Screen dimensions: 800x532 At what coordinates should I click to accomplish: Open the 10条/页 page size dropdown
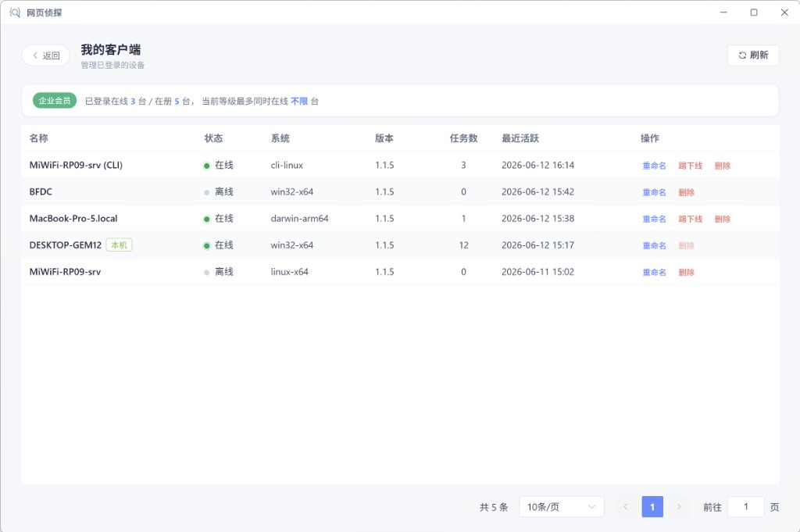[562, 506]
